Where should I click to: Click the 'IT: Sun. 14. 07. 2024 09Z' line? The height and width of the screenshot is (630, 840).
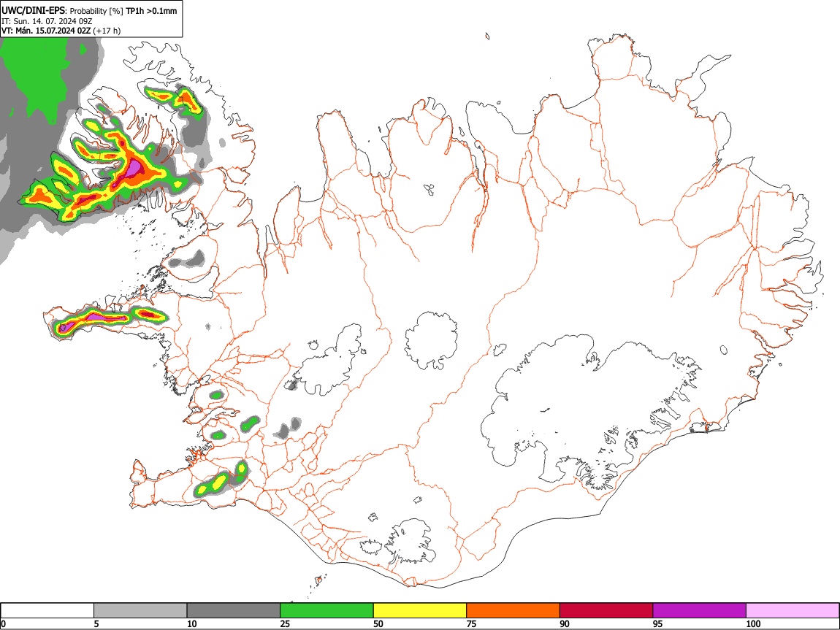coord(47,21)
